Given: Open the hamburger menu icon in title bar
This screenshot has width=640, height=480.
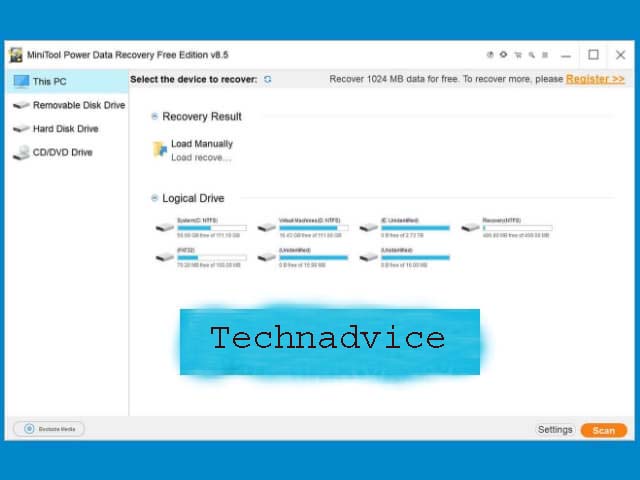Looking at the screenshot, I should 545,55.
